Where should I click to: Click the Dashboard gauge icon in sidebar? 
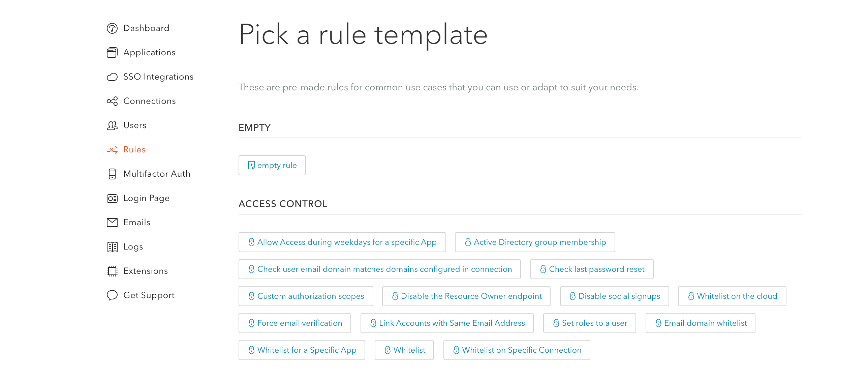pos(112,28)
